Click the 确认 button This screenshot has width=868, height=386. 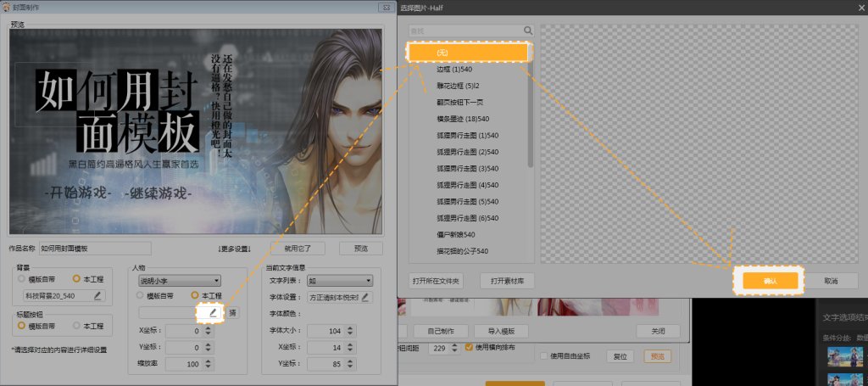[769, 281]
